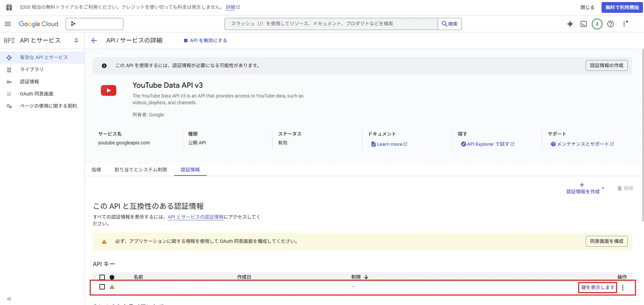
Task: Open メンテナンスとサポート link
Action: point(582,144)
